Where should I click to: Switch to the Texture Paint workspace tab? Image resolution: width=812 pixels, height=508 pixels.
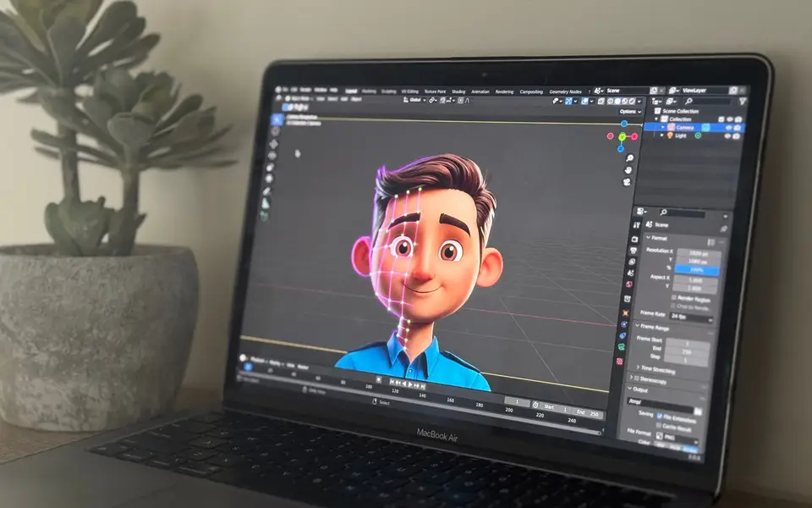(435, 91)
